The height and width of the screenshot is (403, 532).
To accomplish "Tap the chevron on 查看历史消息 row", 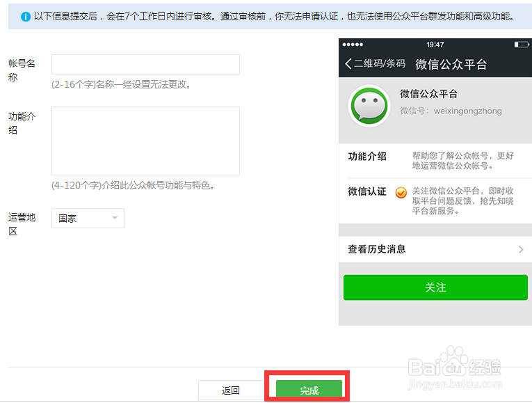I will [x=521, y=250].
